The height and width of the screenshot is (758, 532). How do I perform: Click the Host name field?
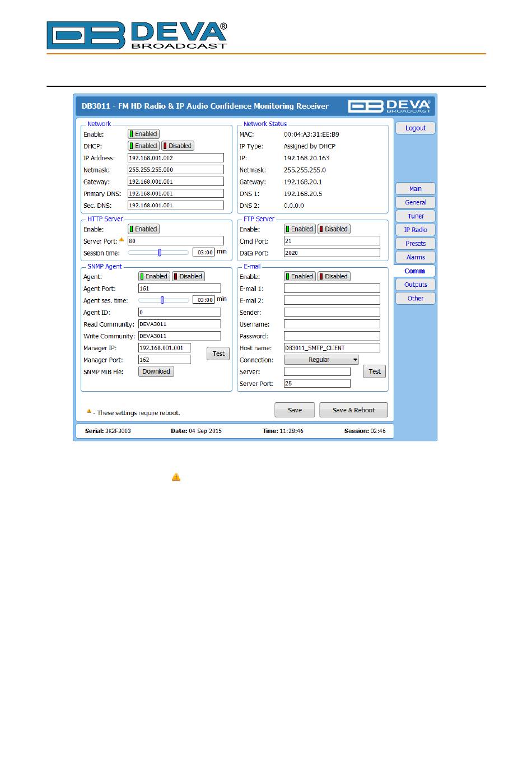(x=332, y=348)
